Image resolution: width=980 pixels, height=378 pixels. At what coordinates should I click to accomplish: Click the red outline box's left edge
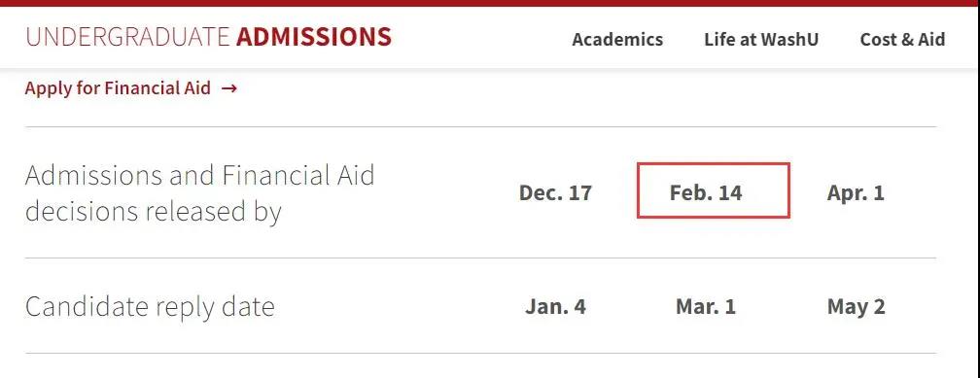pyautogui.click(x=638, y=190)
